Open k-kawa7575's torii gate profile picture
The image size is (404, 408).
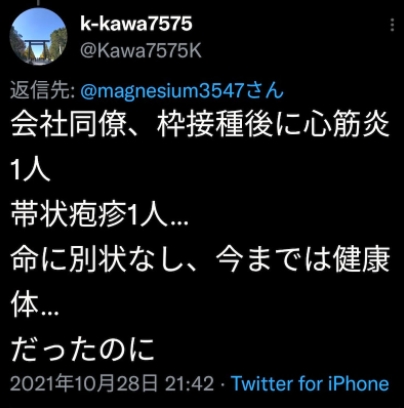pos(39,37)
